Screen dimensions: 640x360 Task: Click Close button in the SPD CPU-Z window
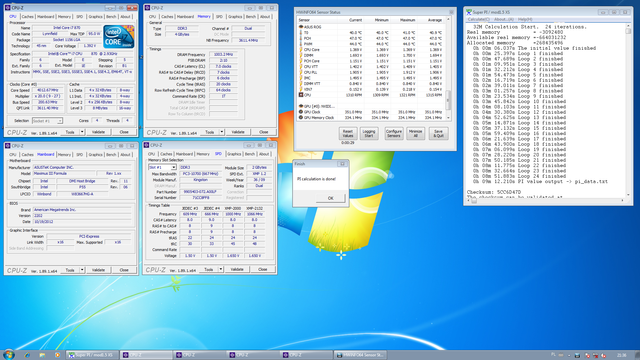pos(262,269)
